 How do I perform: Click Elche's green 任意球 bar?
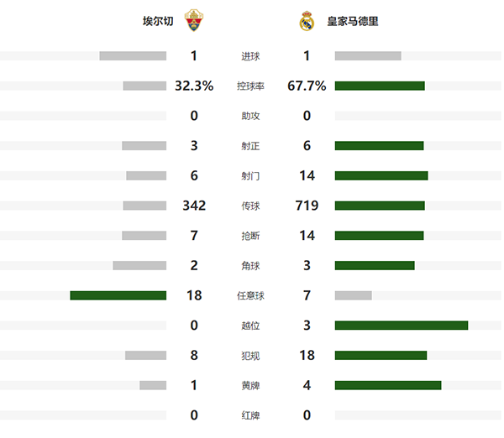[x=118, y=295]
